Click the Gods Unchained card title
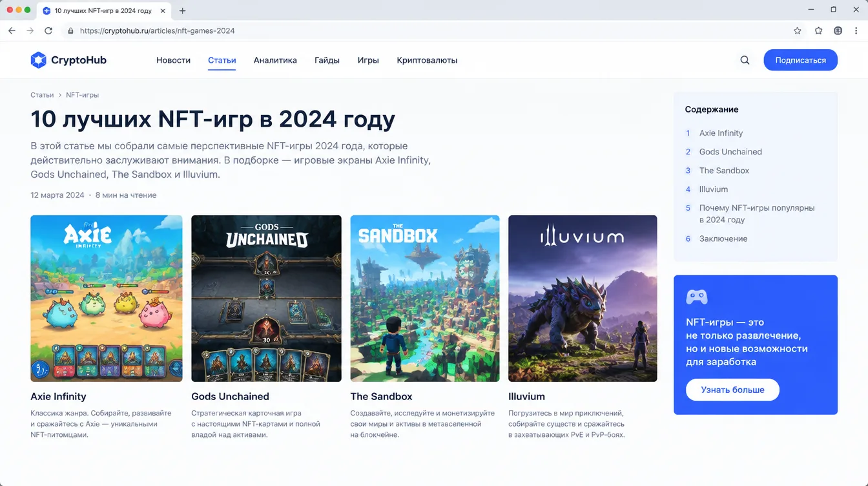The image size is (868, 486). point(230,396)
